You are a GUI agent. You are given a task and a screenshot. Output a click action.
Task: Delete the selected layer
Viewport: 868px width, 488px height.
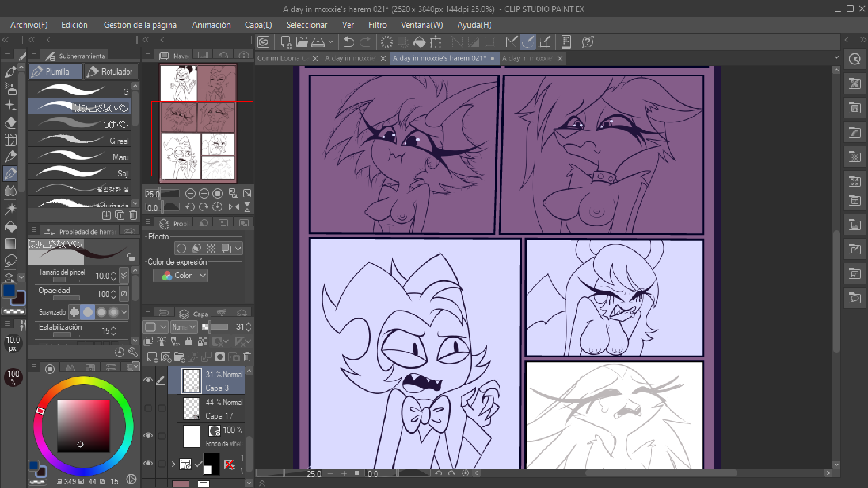247,357
